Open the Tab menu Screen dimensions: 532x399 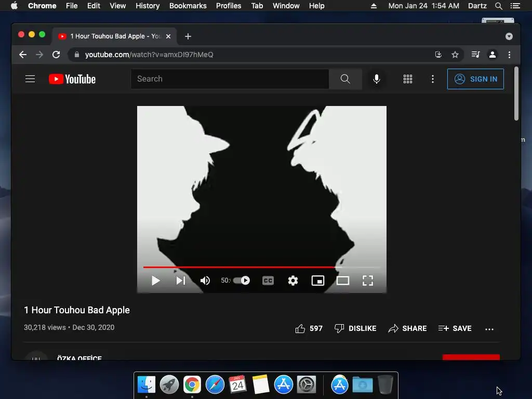click(257, 6)
